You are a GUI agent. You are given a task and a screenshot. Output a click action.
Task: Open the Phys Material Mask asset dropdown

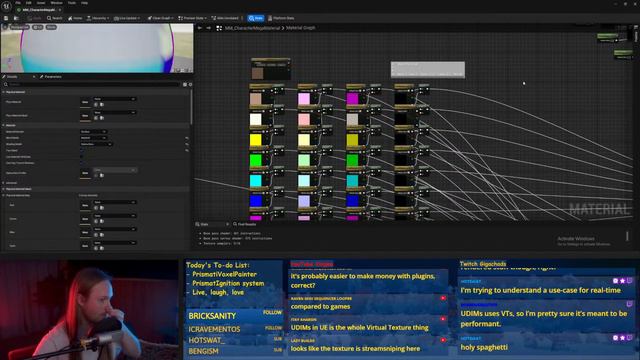point(115,112)
